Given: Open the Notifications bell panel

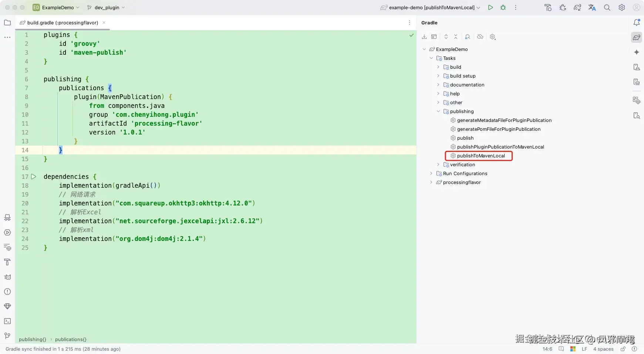Looking at the screenshot, I should pos(637,23).
